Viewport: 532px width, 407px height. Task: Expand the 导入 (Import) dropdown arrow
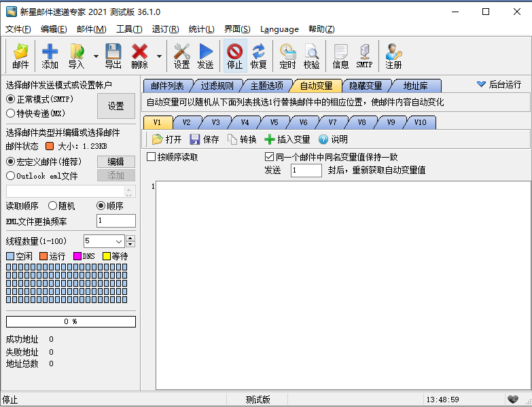tap(96, 56)
